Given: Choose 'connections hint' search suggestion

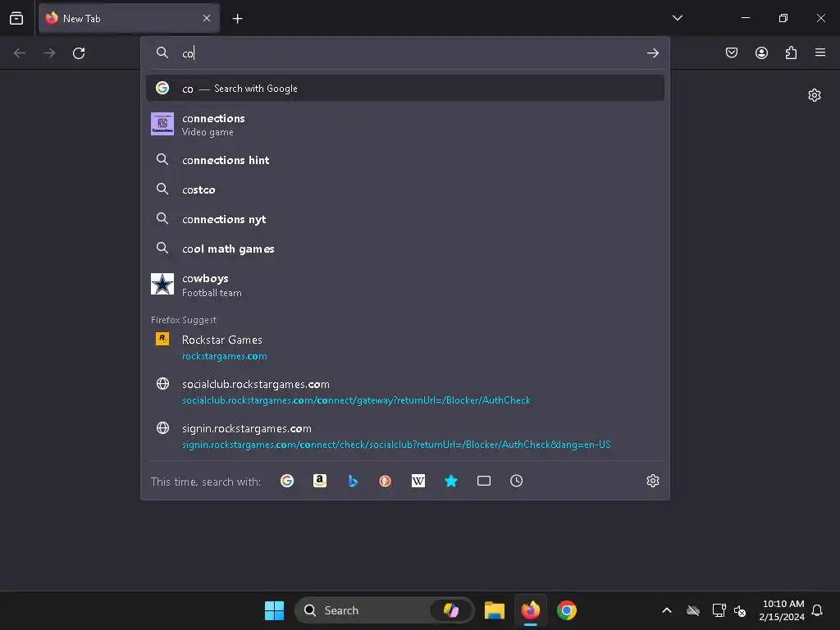Looking at the screenshot, I should click(405, 160).
